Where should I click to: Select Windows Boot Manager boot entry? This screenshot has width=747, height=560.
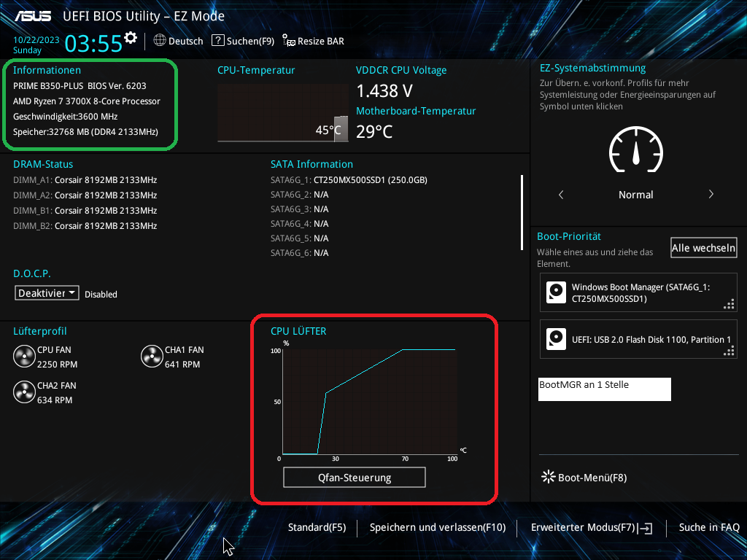coord(638,292)
